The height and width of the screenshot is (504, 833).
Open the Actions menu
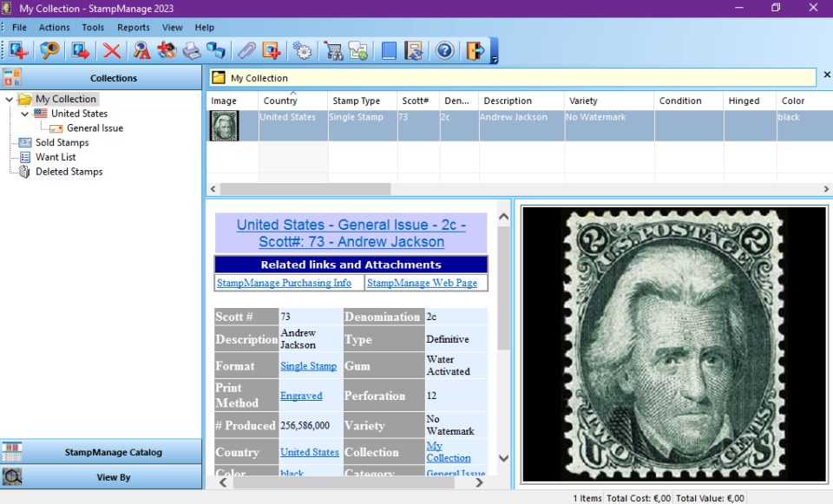[54, 27]
